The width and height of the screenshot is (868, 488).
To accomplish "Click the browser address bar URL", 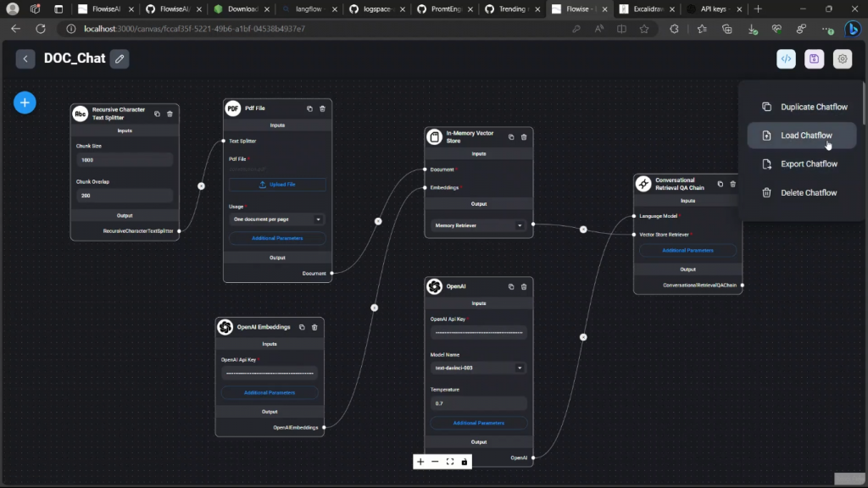I will pyautogui.click(x=194, y=29).
